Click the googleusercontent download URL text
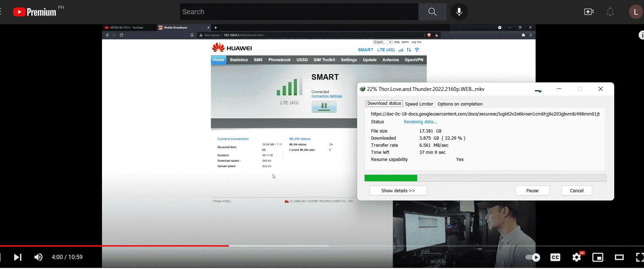The width and height of the screenshot is (644, 269). pos(485,114)
